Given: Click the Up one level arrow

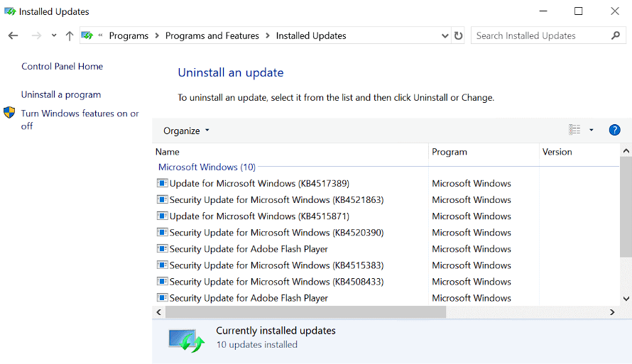Looking at the screenshot, I should tap(69, 35).
